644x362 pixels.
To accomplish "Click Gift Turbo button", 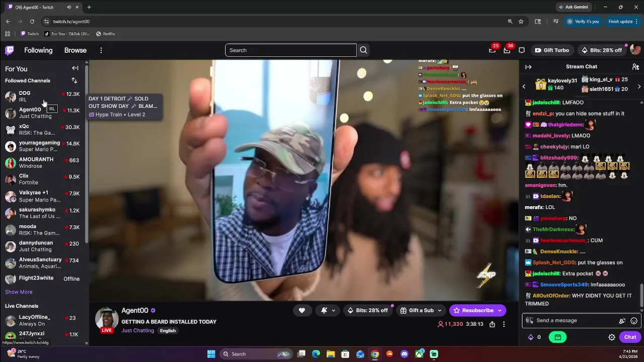I will (x=552, y=50).
